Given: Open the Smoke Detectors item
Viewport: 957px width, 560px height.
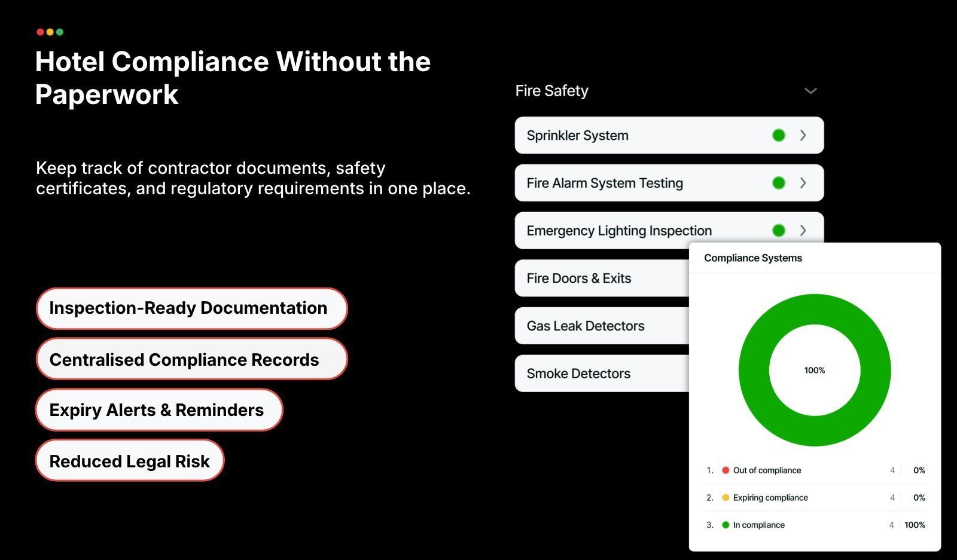Looking at the screenshot, I should coord(602,374).
